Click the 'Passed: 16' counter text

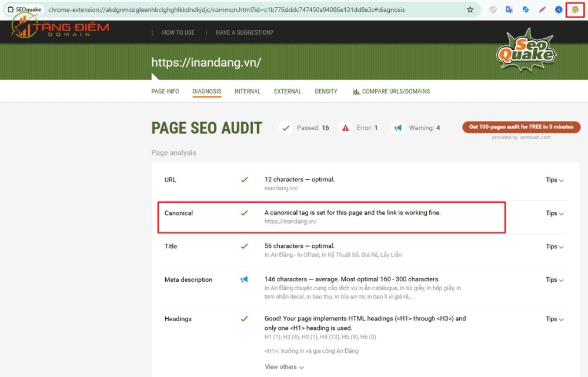coord(313,128)
